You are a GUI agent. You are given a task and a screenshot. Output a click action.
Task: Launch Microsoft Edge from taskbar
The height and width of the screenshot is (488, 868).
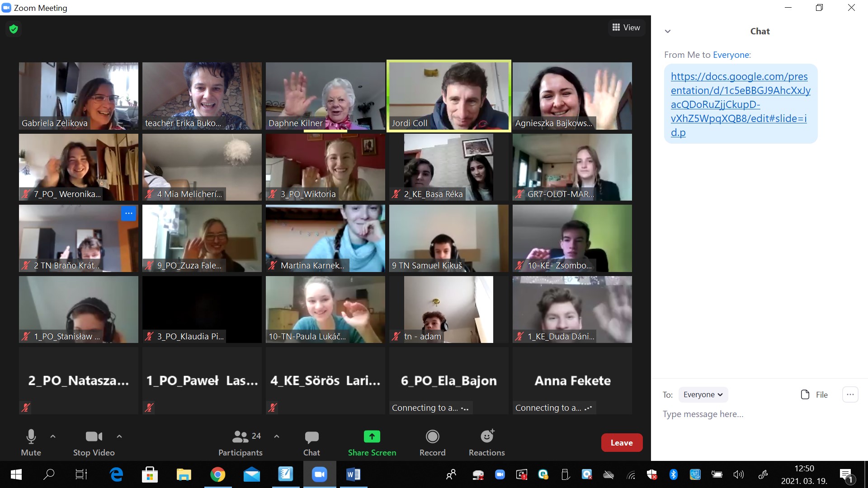pos(117,474)
